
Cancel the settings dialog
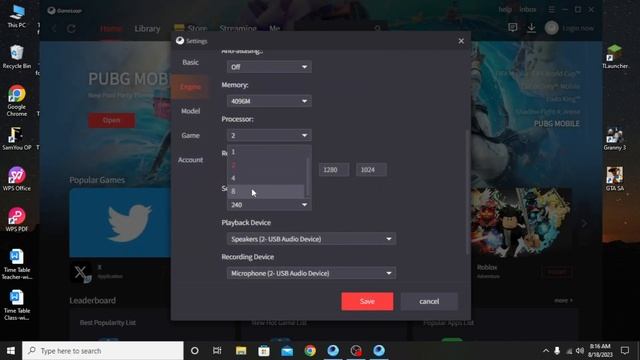(429, 301)
